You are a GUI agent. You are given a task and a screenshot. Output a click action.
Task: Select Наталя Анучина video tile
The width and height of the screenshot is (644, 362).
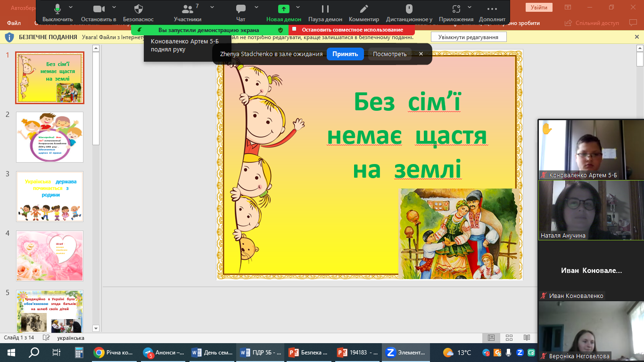[591, 210]
